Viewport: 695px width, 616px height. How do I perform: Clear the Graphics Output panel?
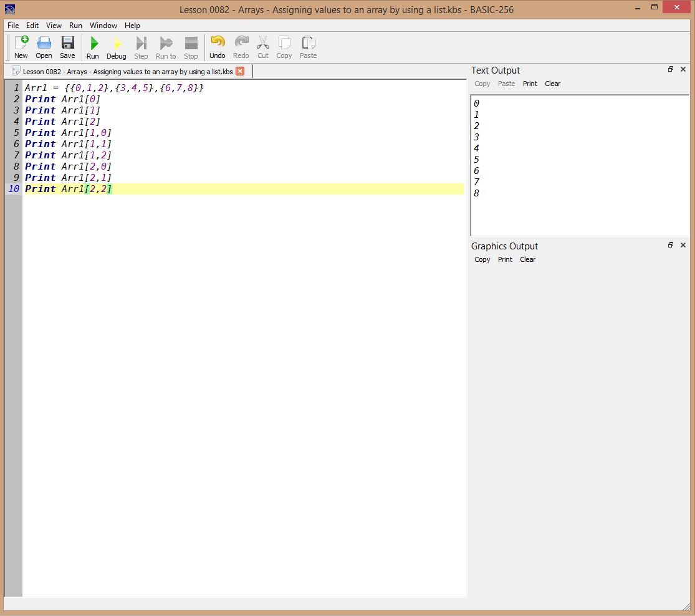tap(527, 259)
